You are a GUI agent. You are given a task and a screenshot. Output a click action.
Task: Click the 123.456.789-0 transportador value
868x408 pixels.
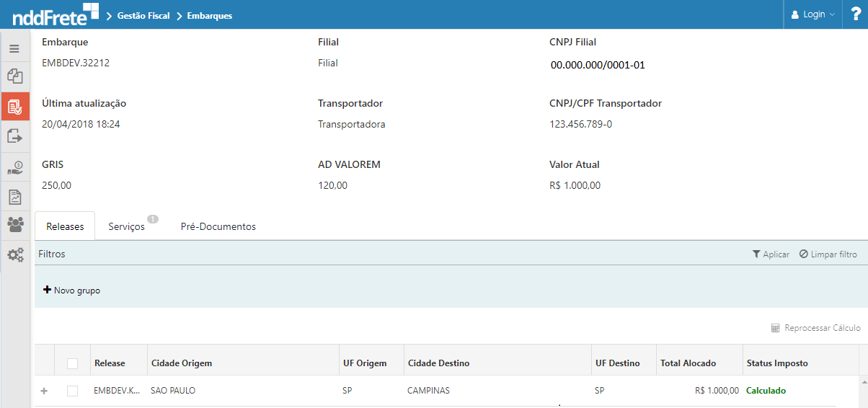tap(580, 124)
